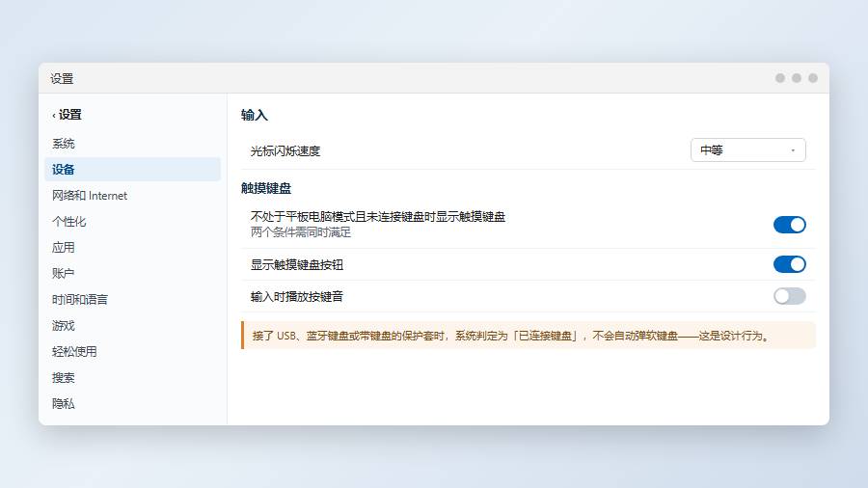868x488 pixels.
Task: Turn off 显示触摸键盘按钮 switch
Action: coord(789,264)
